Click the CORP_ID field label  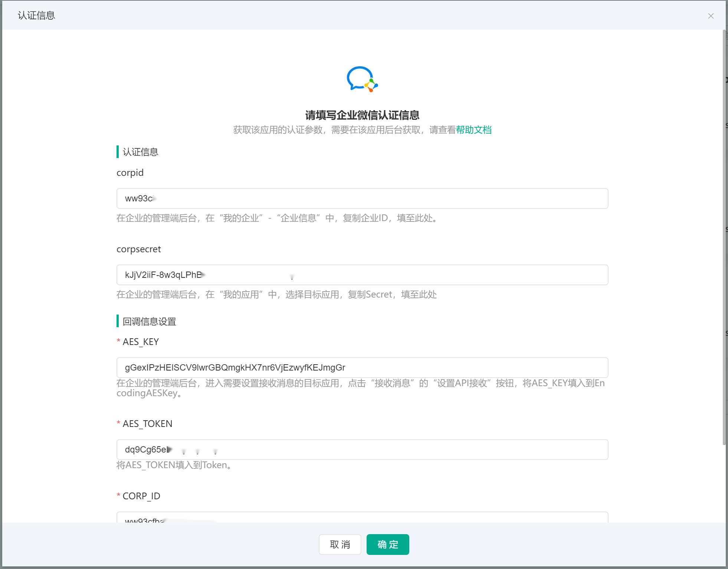tap(141, 496)
